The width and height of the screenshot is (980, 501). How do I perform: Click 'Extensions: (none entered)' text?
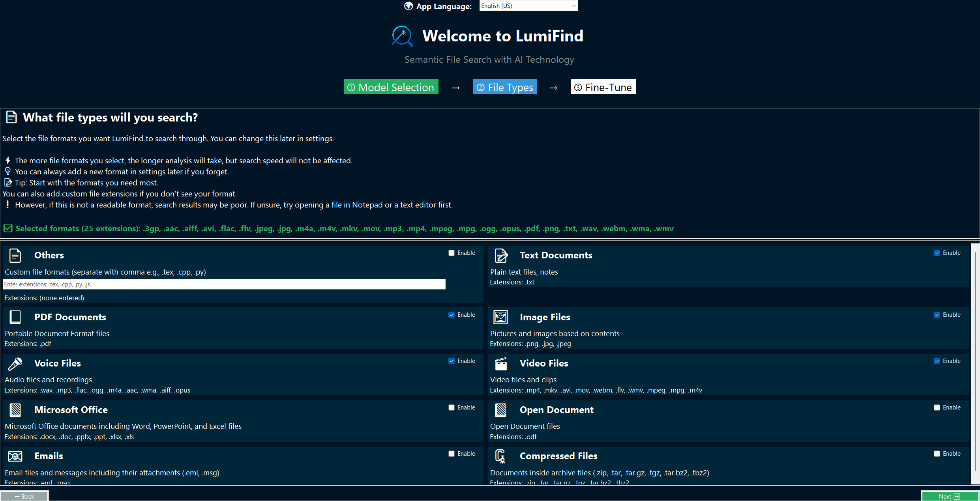tap(44, 298)
